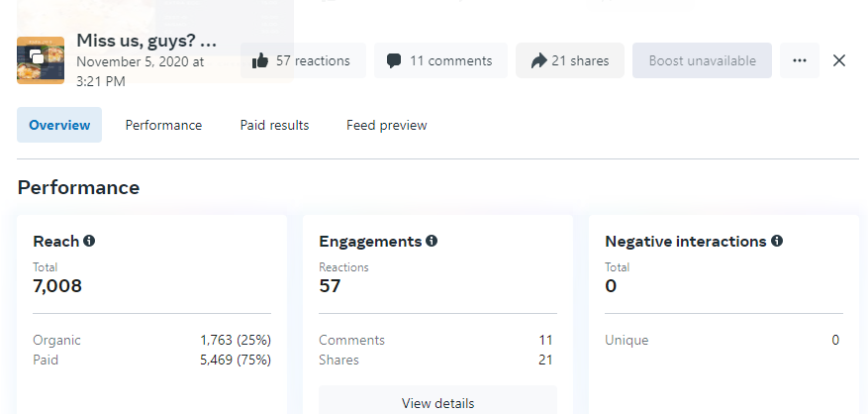868x414 pixels.
Task: Click the Engagements info icon
Action: pos(432,241)
